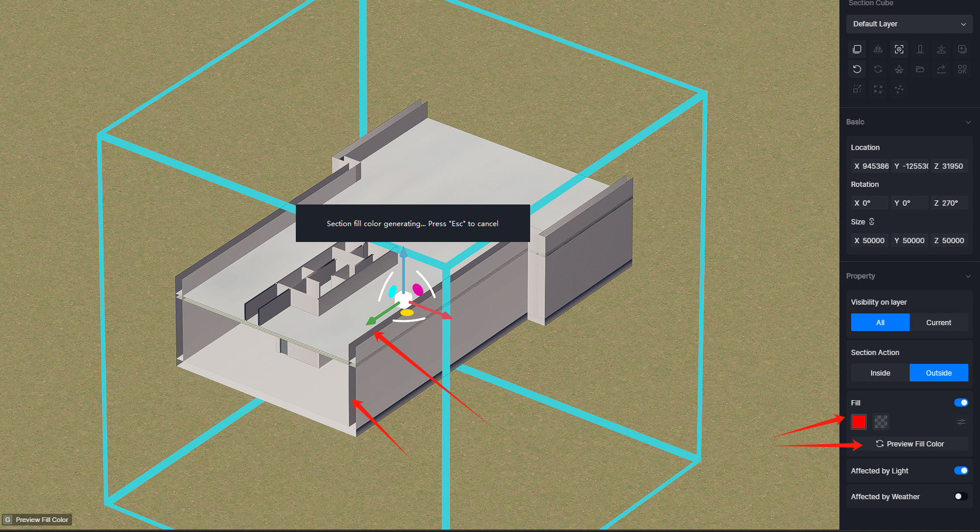This screenshot has width=980, height=532.
Task: Click the white center sphere of the gizmo
Action: 404,299
